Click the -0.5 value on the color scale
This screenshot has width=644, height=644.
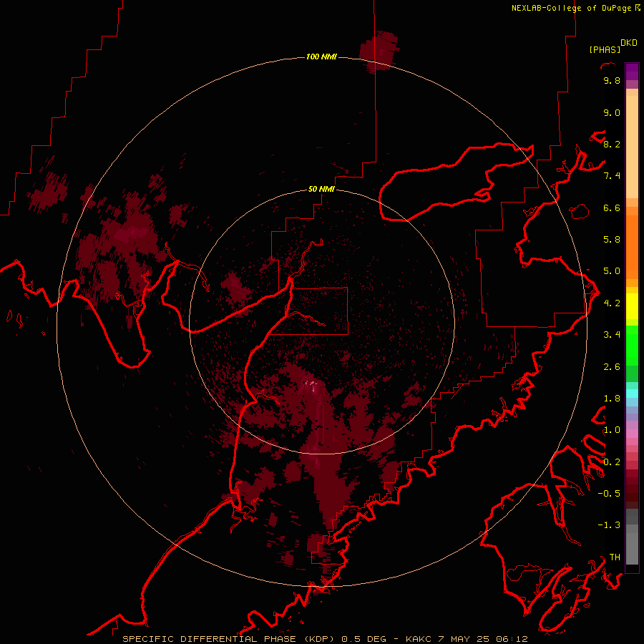[609, 494]
